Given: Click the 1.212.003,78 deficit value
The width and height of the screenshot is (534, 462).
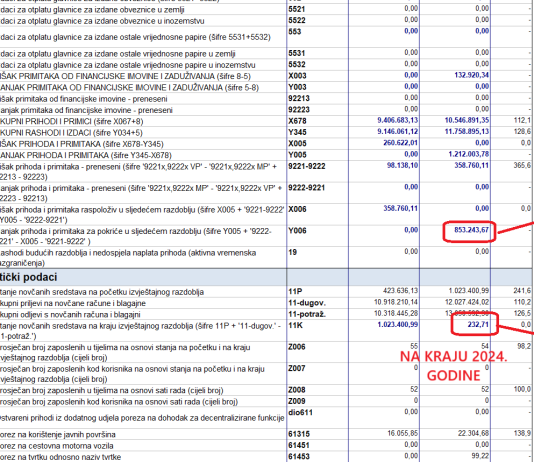Looking at the screenshot, I should click(469, 154).
